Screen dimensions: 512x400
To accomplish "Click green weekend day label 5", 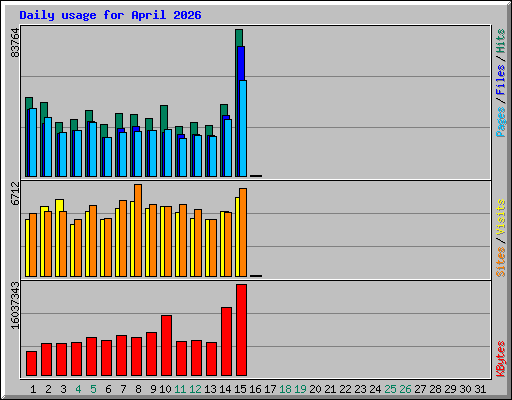I will click(93, 389).
